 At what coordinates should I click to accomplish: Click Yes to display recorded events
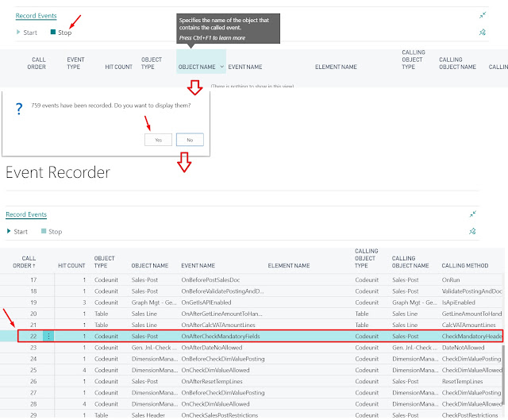[158, 140]
